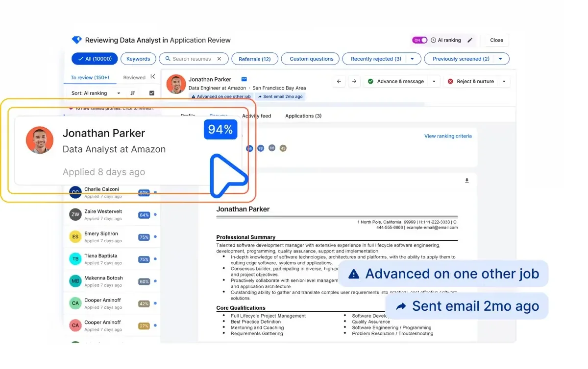Click the 78 score circle in ranking panel
588x369 pixels.
[x=261, y=148]
